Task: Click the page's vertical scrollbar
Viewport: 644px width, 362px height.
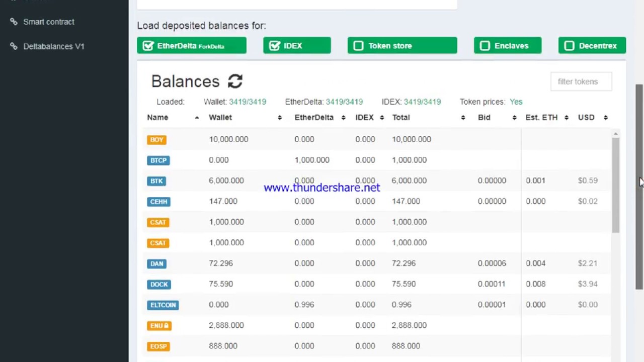Action: pos(639,187)
